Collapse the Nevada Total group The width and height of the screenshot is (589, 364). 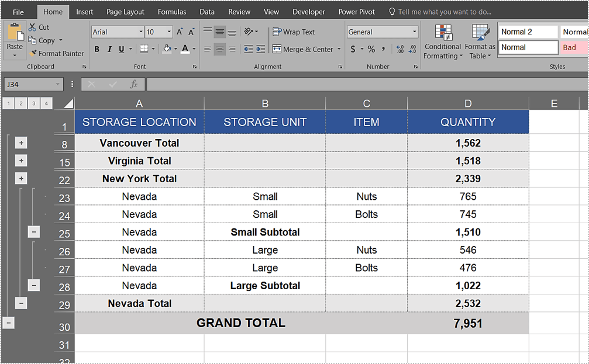tap(21, 303)
